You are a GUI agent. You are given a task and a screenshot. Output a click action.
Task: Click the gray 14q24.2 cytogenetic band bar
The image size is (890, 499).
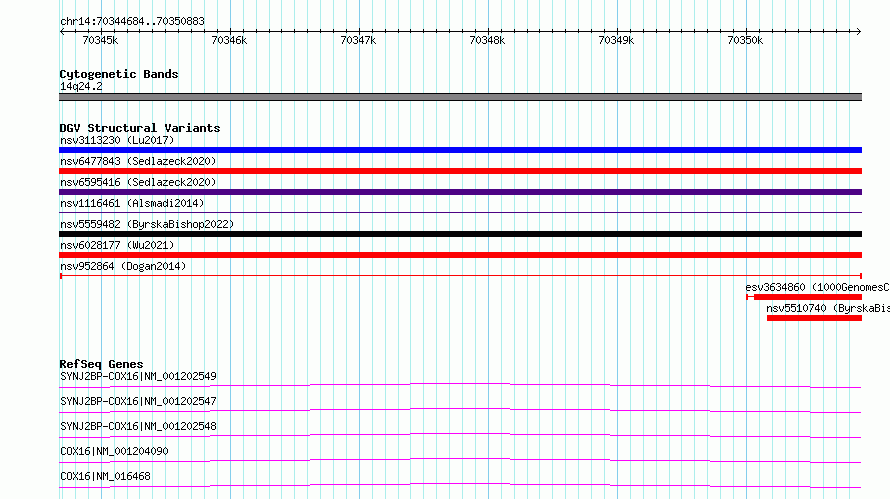click(460, 97)
